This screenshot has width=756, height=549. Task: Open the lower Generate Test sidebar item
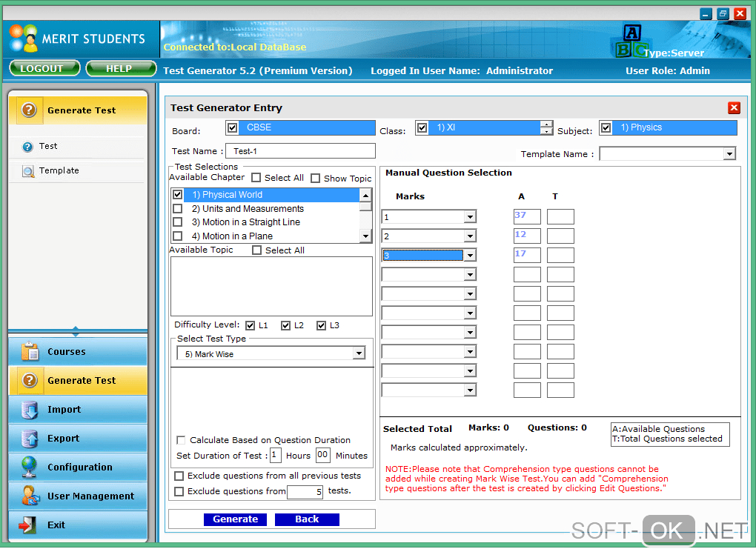pyautogui.click(x=78, y=380)
